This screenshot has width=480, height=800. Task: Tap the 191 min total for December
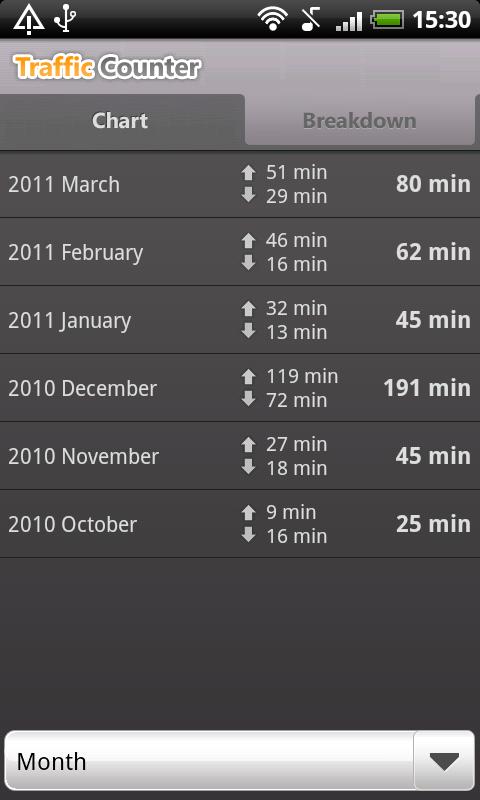[427, 388]
